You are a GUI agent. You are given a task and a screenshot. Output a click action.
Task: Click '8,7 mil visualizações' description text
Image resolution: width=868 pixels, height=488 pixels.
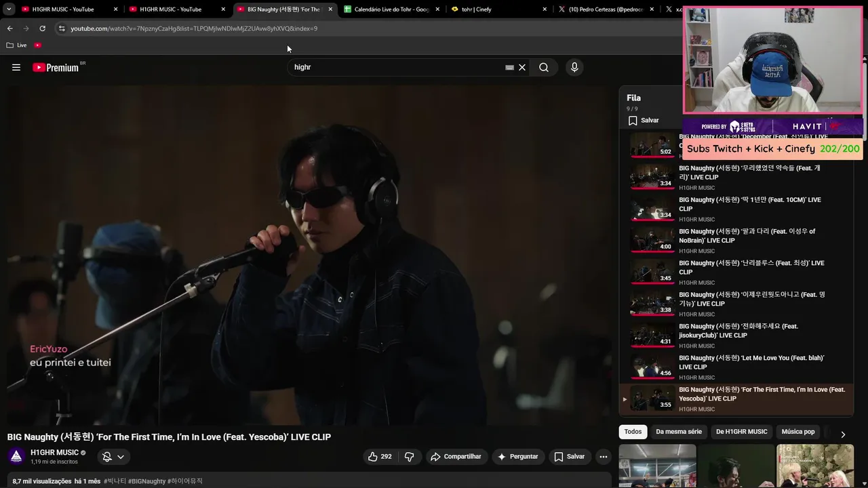[x=42, y=481]
